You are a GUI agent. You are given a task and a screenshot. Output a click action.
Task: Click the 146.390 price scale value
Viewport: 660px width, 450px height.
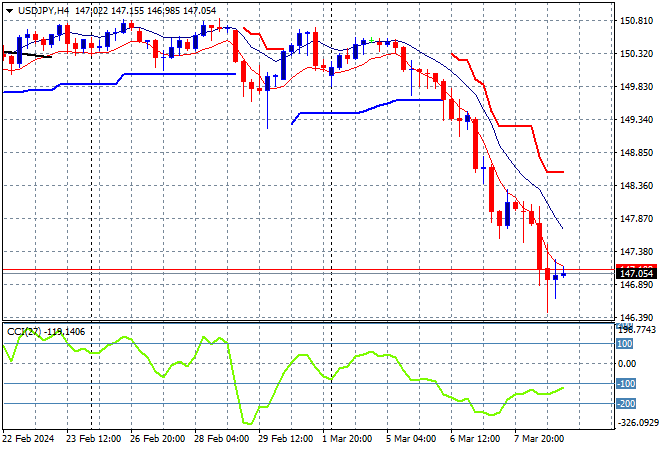point(636,318)
